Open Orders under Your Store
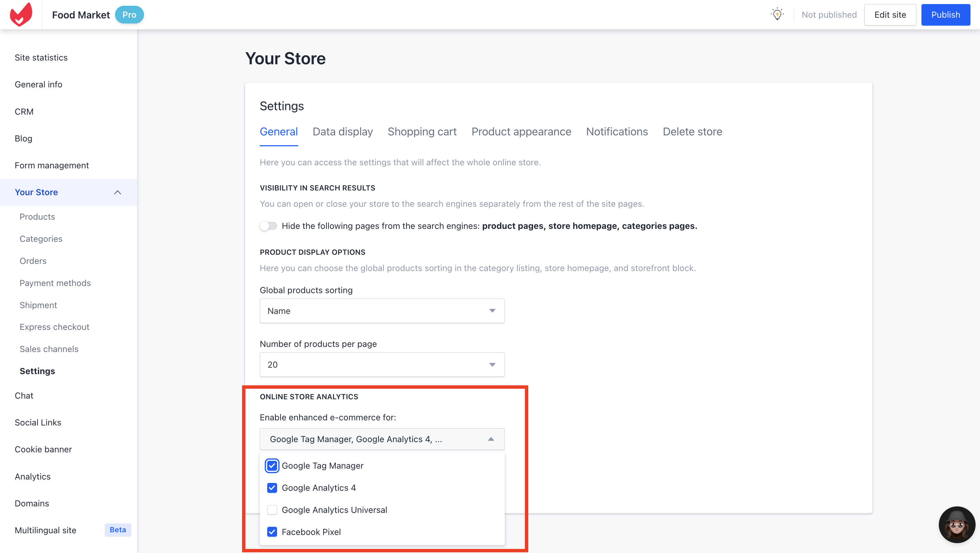This screenshot has width=980, height=553. tap(33, 261)
